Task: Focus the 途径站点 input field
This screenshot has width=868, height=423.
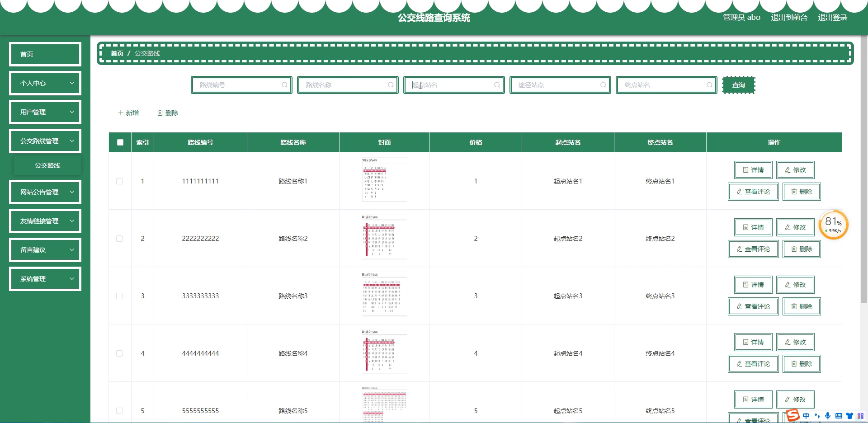Action: 560,85
